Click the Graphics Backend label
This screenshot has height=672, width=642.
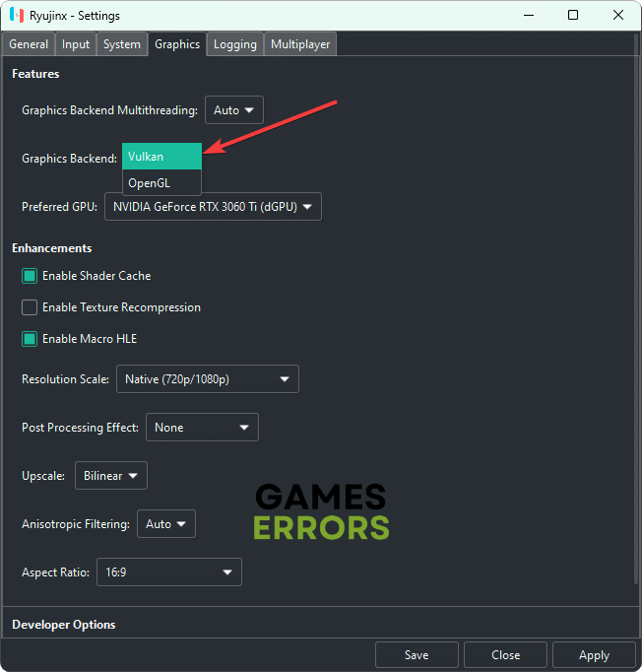[x=69, y=159]
